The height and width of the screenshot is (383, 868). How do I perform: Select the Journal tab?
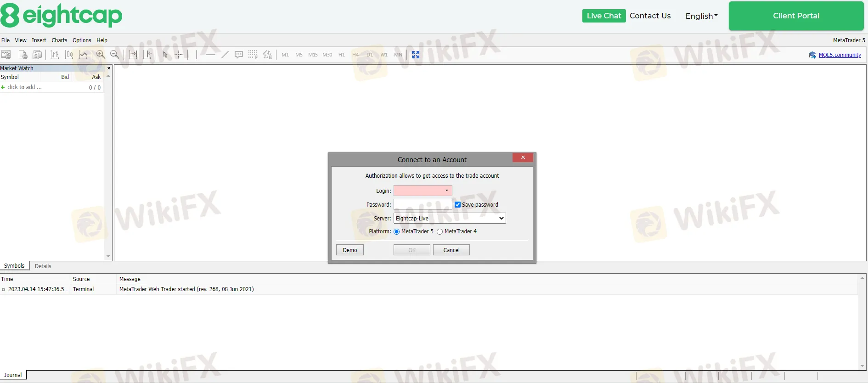pyautogui.click(x=13, y=375)
